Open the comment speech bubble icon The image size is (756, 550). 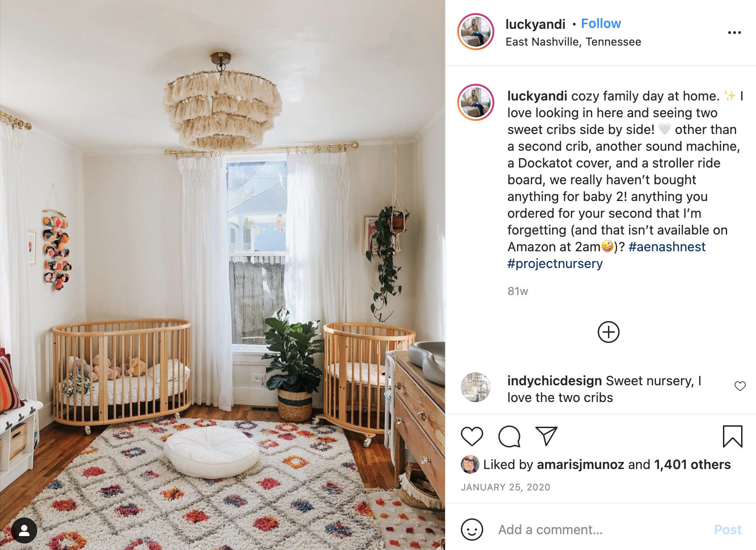[x=509, y=436]
